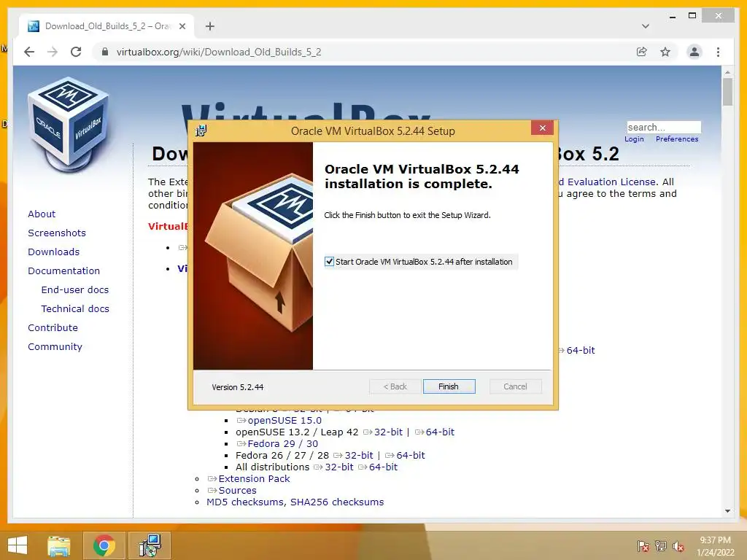
Task: Uncheck Start Oracle VM VirtualBox after installation
Action: tap(329, 262)
